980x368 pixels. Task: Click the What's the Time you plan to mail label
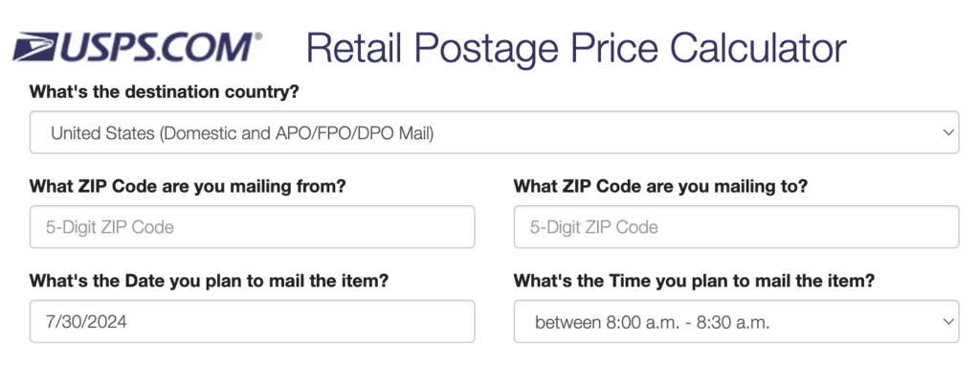pyautogui.click(x=694, y=281)
